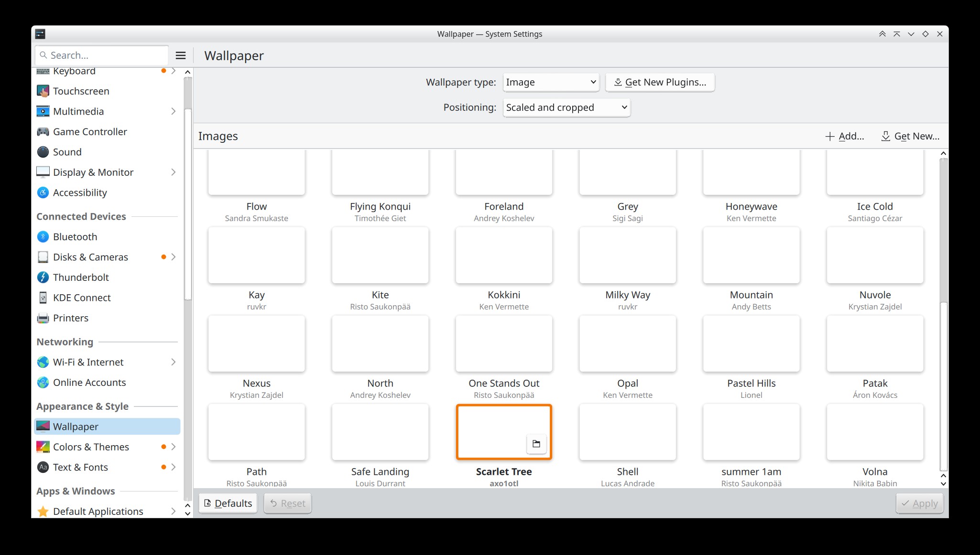The image size is (980, 555).
Task: Select the Safe Landing wallpaper thumbnail
Action: click(381, 432)
